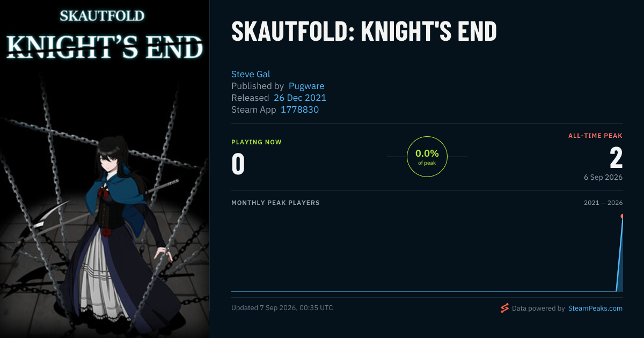Open the SteamPeaks.com link

tap(595, 308)
